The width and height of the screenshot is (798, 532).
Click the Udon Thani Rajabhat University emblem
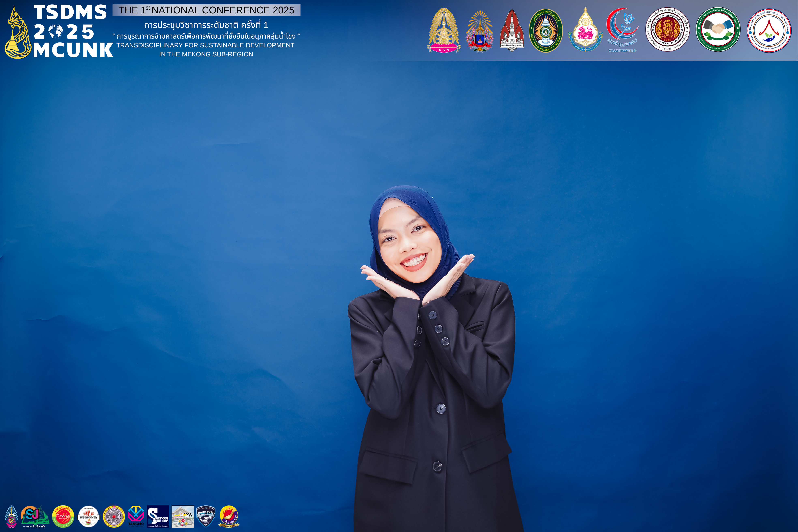click(x=546, y=30)
